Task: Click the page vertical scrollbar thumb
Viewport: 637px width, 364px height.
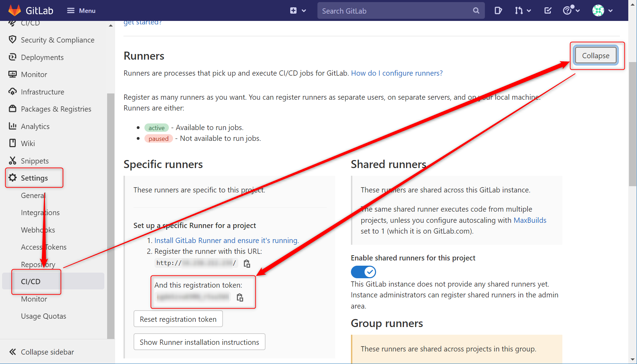Action: coord(632,124)
